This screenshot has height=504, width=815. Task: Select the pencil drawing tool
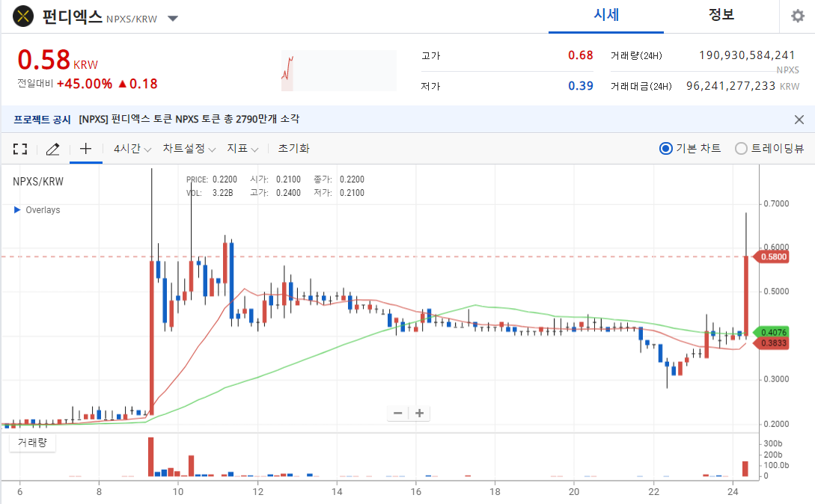click(52, 149)
